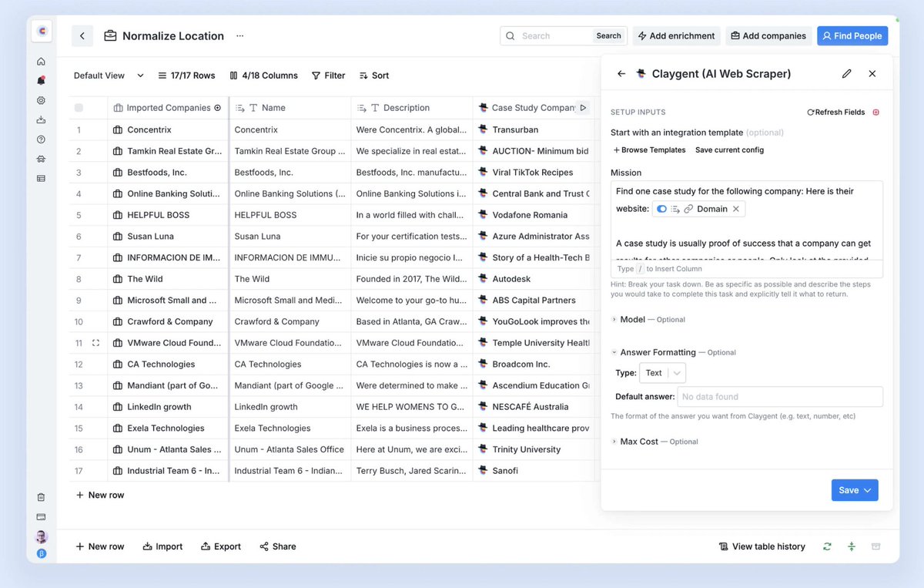924x588 pixels.
Task: Close the Claygent panel with the X
Action: point(872,74)
